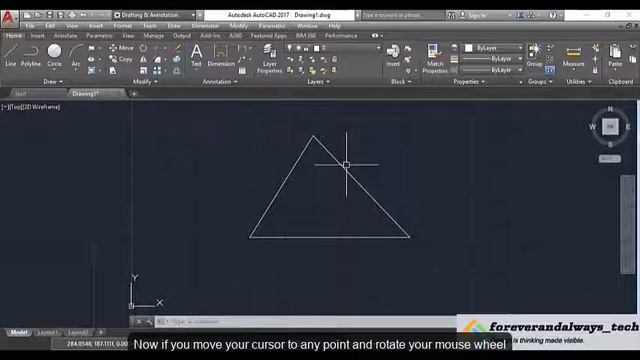This screenshot has width=640, height=360.
Task: Open Layer Properties manager
Action: tap(269, 58)
